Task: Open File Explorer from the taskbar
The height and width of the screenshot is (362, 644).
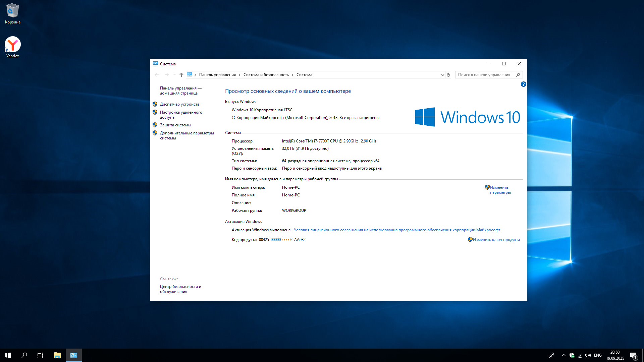Action: (x=57, y=355)
